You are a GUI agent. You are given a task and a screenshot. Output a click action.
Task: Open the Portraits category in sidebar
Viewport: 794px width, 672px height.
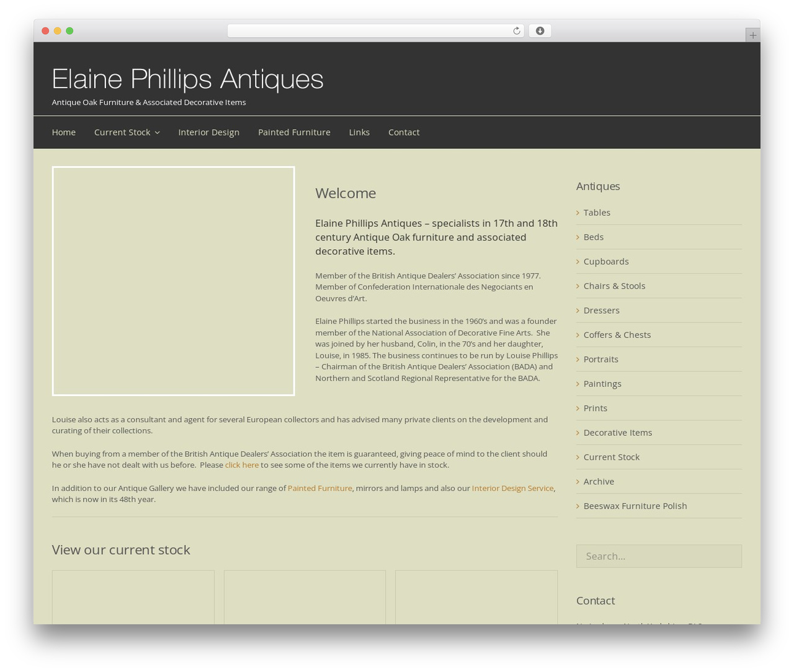click(x=600, y=360)
